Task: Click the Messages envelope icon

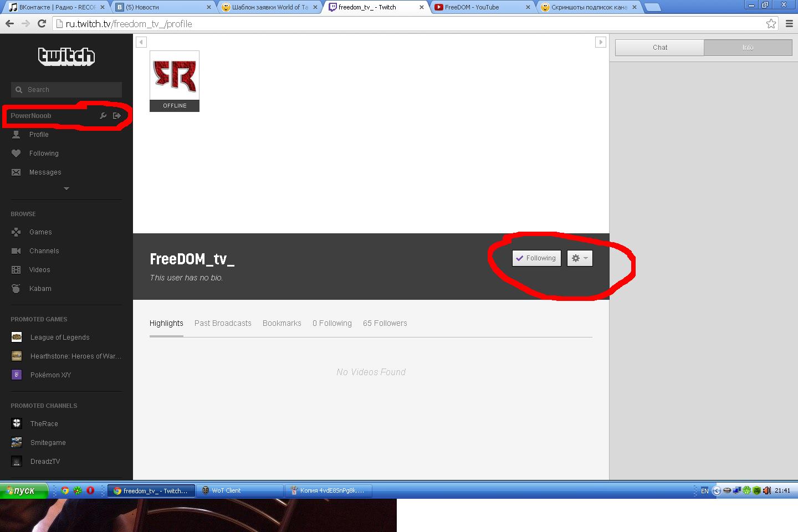Action: 16,172
